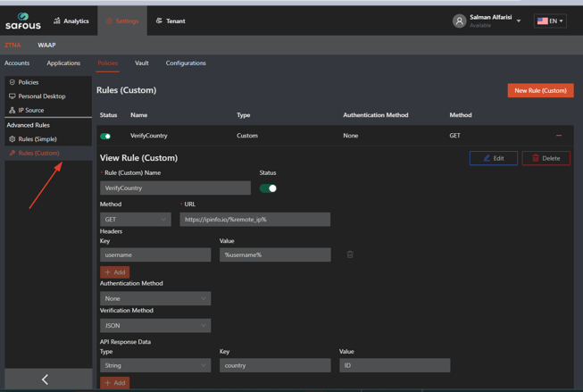The height and width of the screenshot is (392, 583).
Task: Open Personal Desktop in sidebar
Action: click(41, 96)
